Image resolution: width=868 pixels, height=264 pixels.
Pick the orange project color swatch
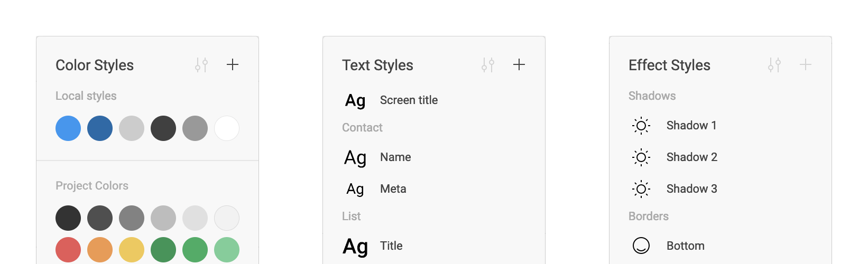100,250
